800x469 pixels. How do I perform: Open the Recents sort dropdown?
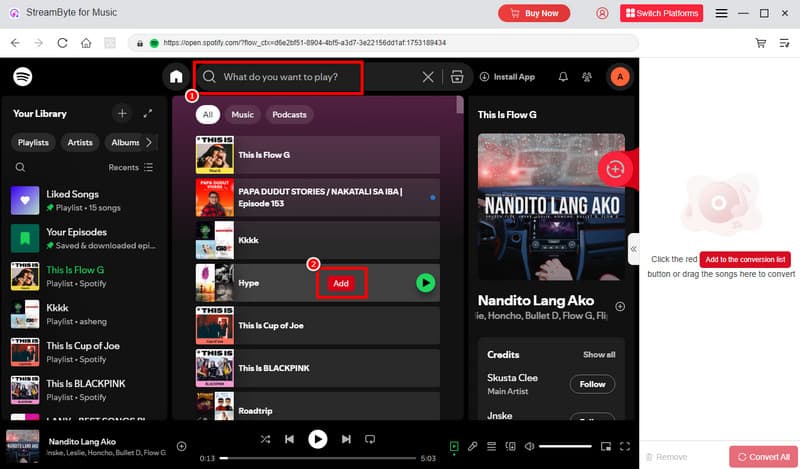(130, 167)
